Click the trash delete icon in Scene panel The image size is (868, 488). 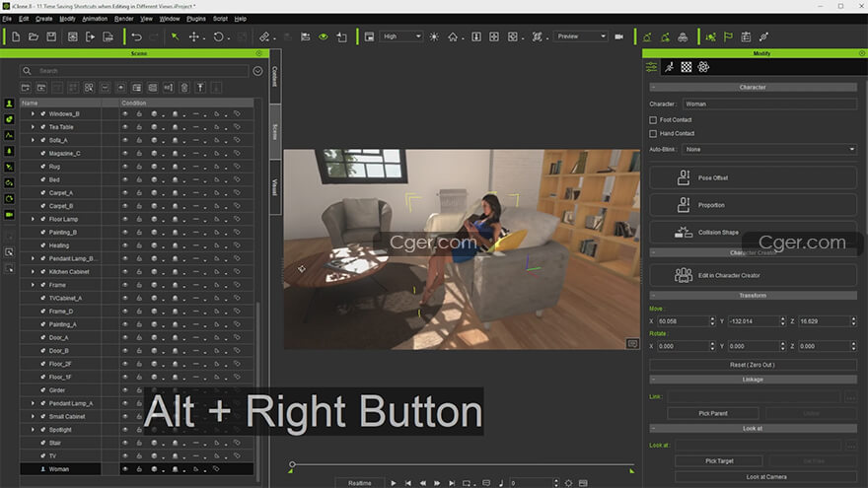tap(184, 88)
